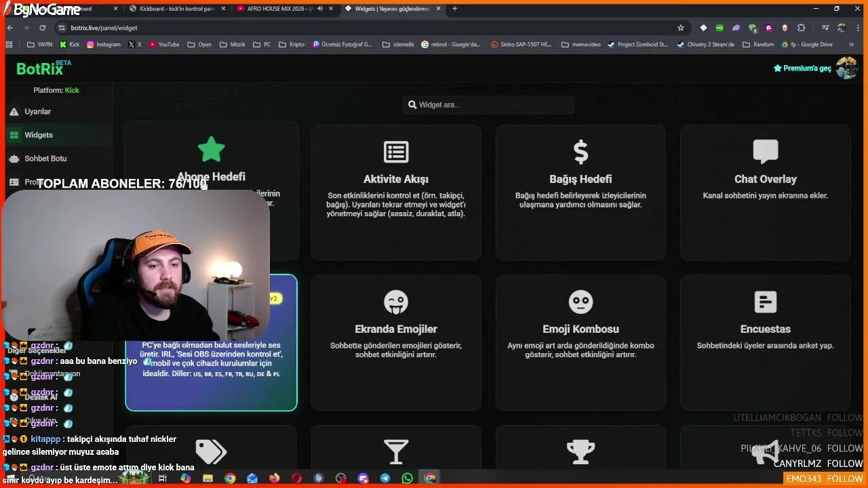Click the user avatar in BotRix header
Screen dimensions: 868x488
846,68
